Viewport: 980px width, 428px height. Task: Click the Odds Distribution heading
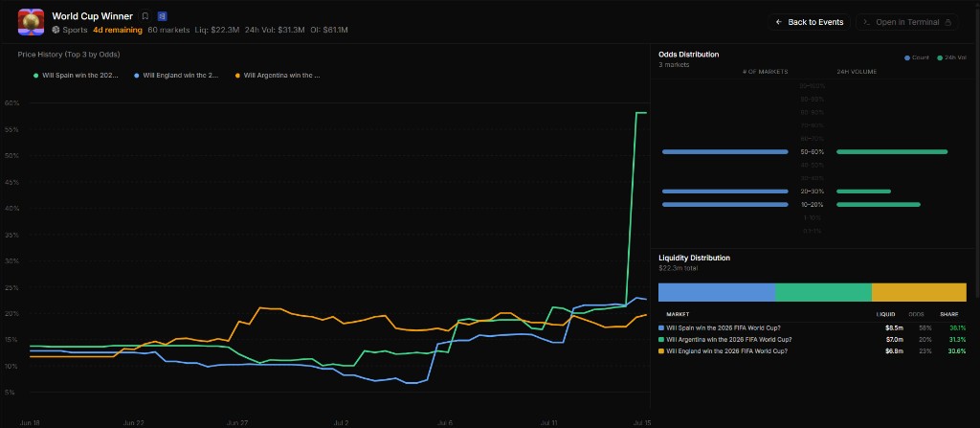(x=689, y=55)
